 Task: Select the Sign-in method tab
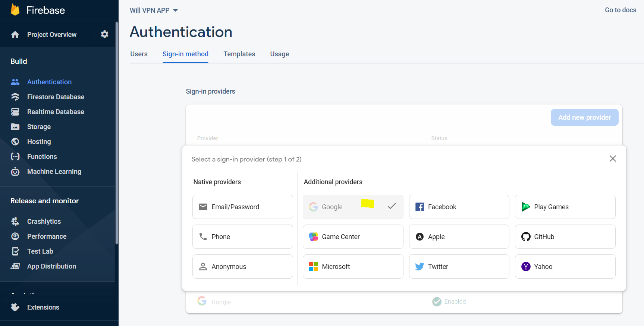pos(185,54)
